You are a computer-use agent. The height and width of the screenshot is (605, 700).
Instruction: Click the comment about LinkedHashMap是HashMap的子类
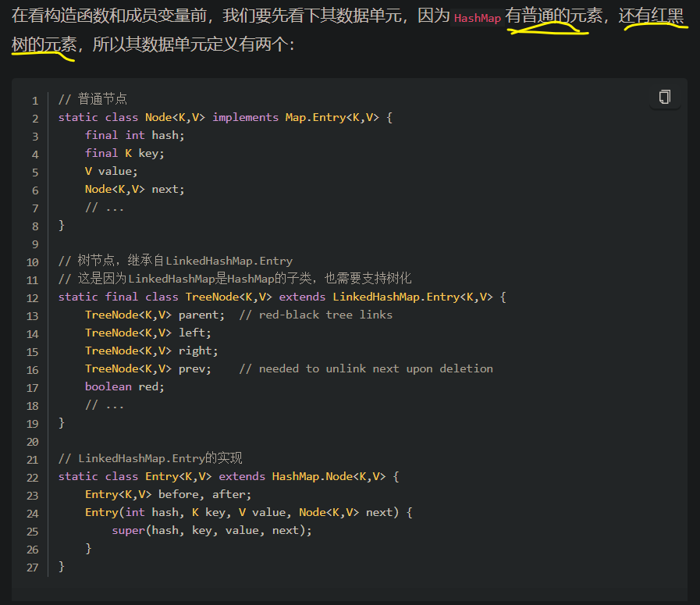235,279
